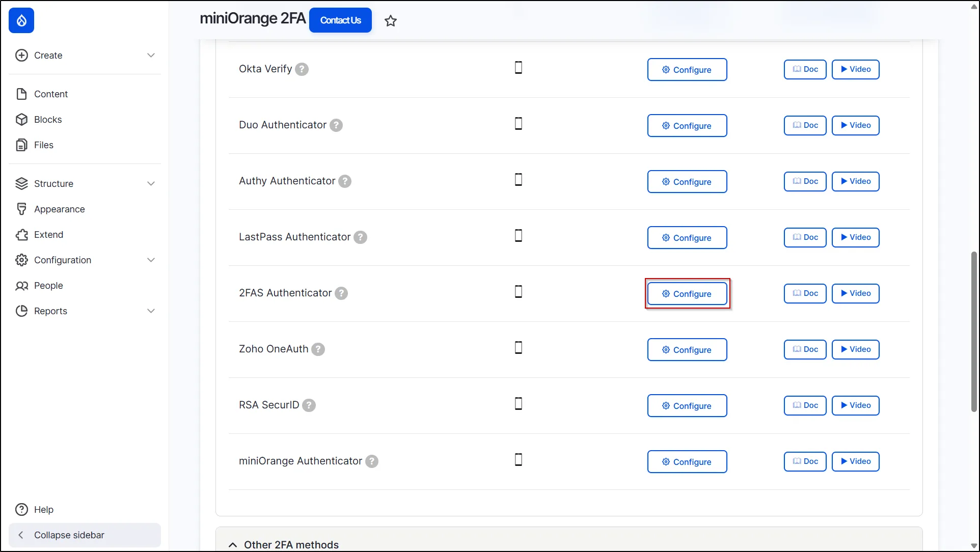
Task: Open Doc for LastPass Authenticator
Action: point(805,237)
